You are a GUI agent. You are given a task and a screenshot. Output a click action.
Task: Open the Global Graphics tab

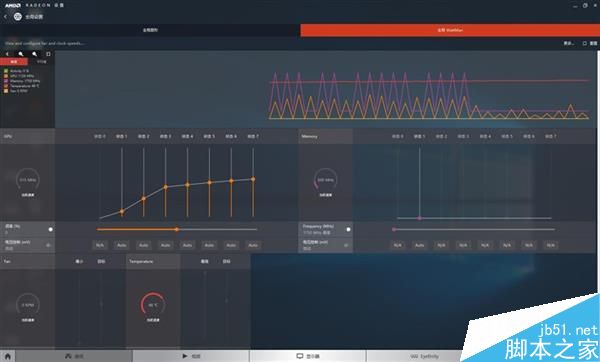coord(150,30)
